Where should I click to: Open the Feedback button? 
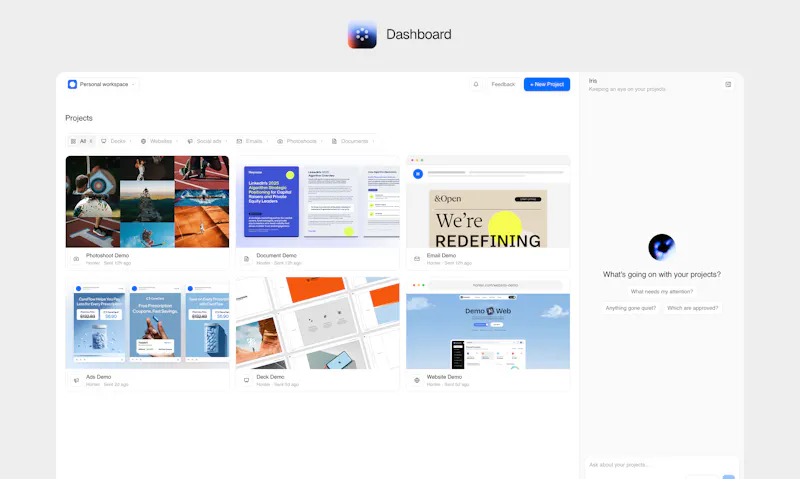pos(503,84)
